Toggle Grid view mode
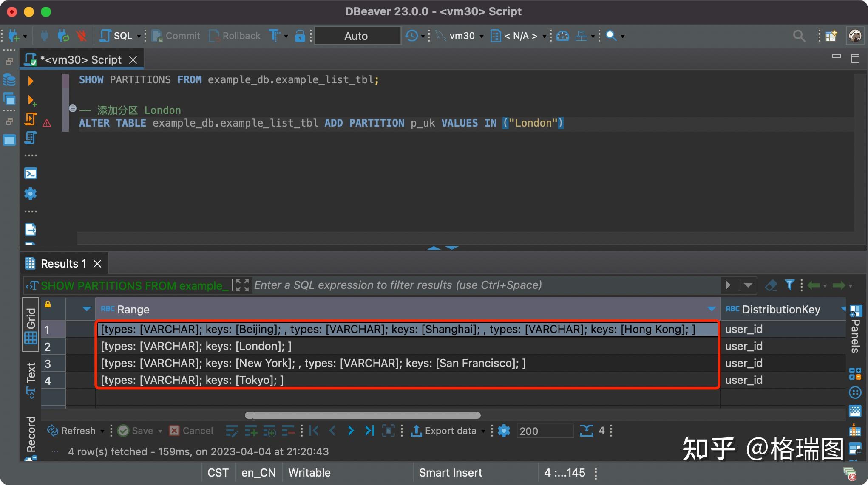This screenshot has height=485, width=868. pyautogui.click(x=31, y=325)
